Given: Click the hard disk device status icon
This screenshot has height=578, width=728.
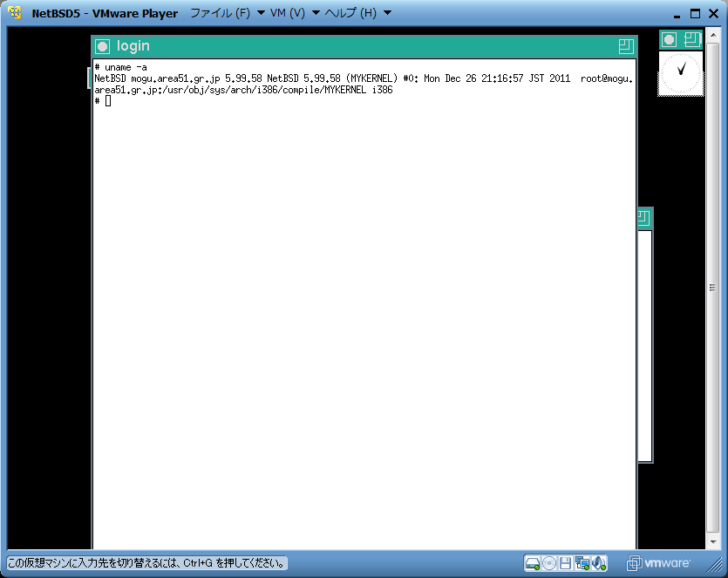Looking at the screenshot, I should 532,563.
